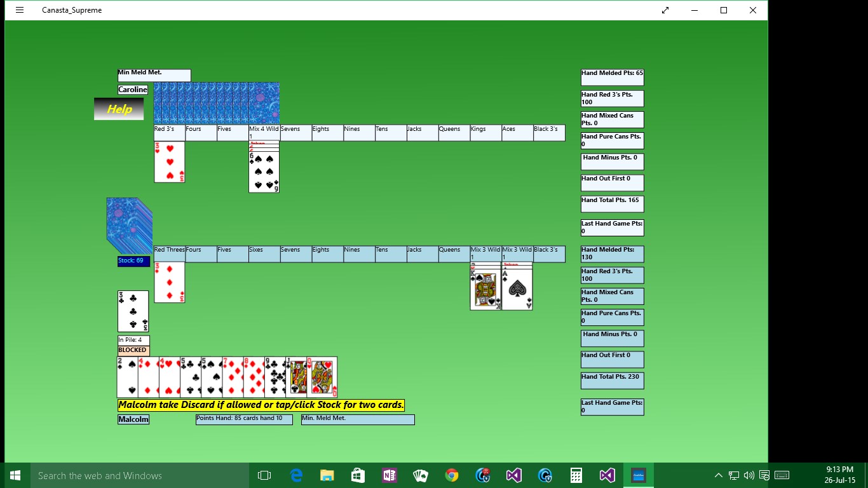Take the 3 of clubs discard pile

[x=133, y=311]
